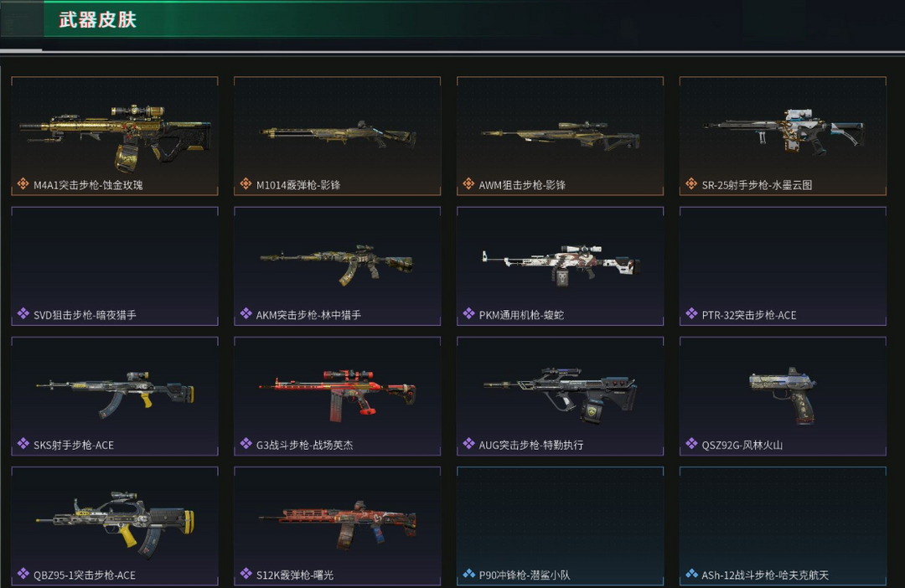Select the M4A1突击步枪-蚀金玫瑰 skin image
905x588 pixels.
pos(114,137)
